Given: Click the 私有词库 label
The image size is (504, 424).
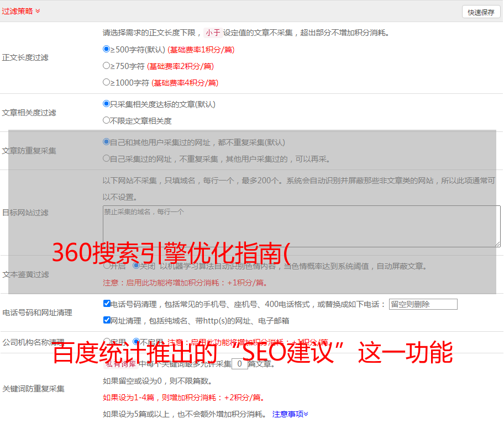Looking at the screenshot, I should pos(120,364).
